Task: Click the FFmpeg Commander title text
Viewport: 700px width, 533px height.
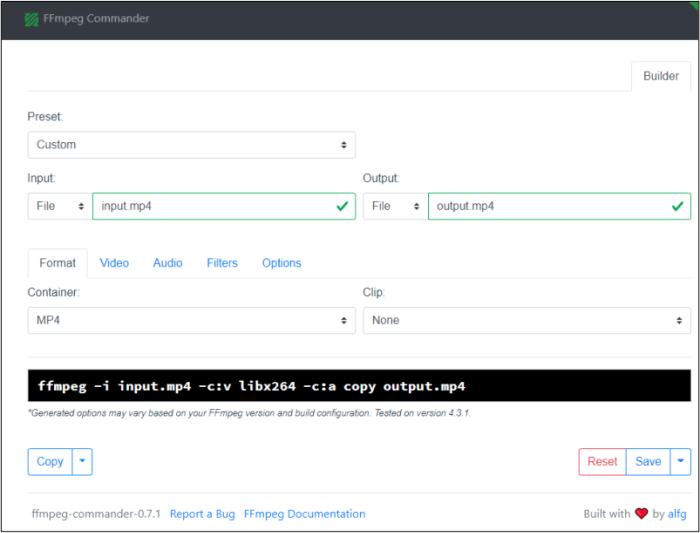Action: point(96,19)
